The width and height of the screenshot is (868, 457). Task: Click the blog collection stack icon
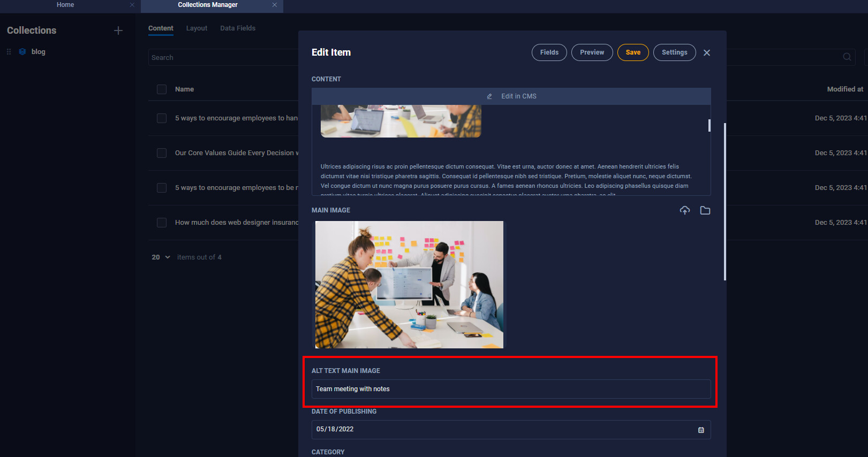click(22, 52)
